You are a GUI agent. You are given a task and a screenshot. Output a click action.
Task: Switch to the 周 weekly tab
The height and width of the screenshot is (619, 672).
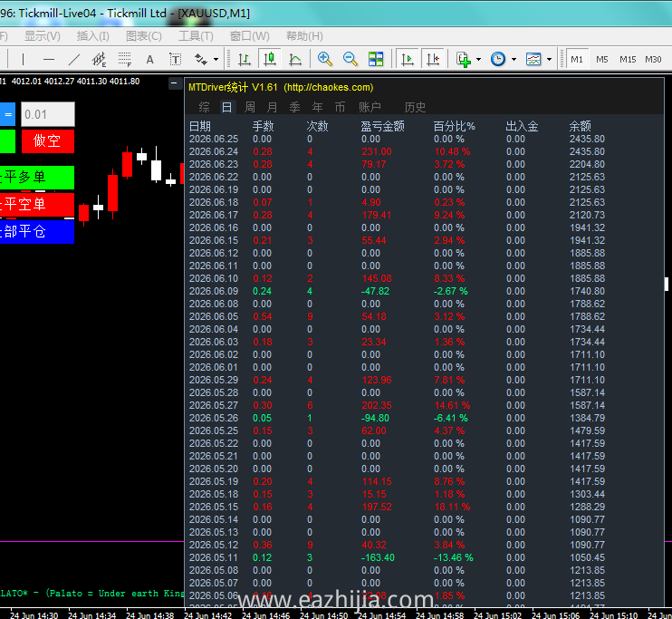point(249,107)
